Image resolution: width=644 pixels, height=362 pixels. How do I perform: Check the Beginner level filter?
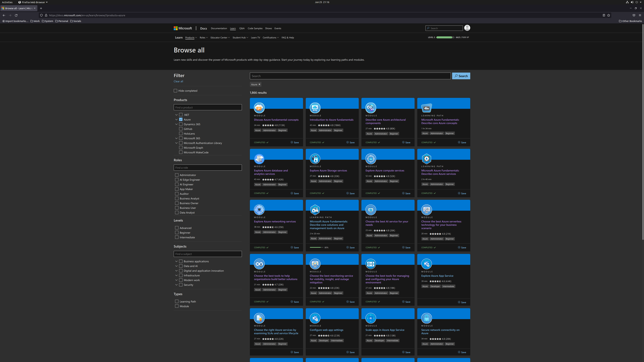[177, 233]
